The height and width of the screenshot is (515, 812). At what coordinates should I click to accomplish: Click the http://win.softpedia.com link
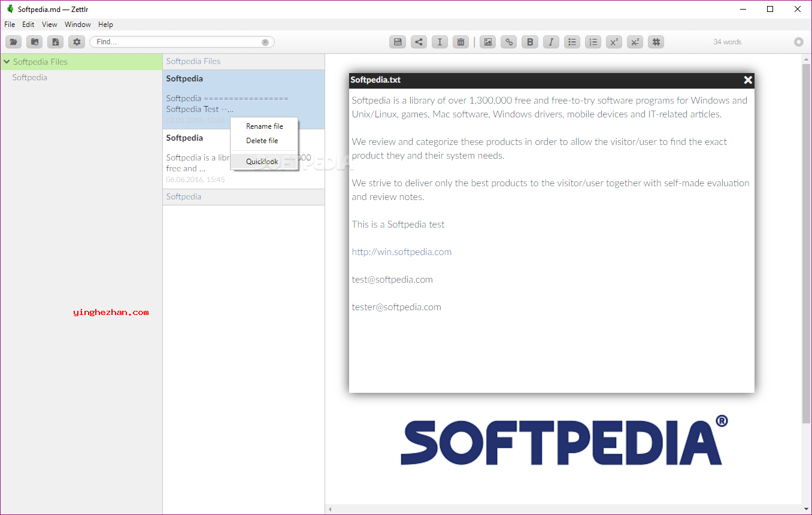[x=402, y=252]
